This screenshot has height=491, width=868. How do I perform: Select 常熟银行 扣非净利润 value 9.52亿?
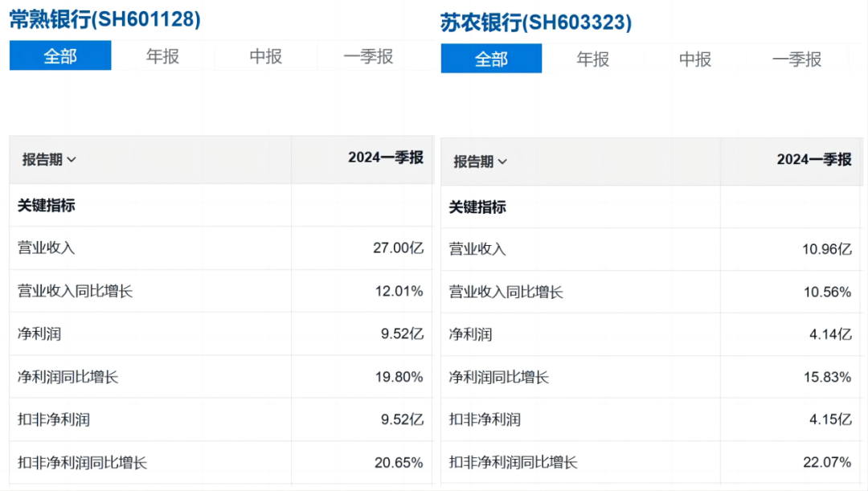click(403, 419)
